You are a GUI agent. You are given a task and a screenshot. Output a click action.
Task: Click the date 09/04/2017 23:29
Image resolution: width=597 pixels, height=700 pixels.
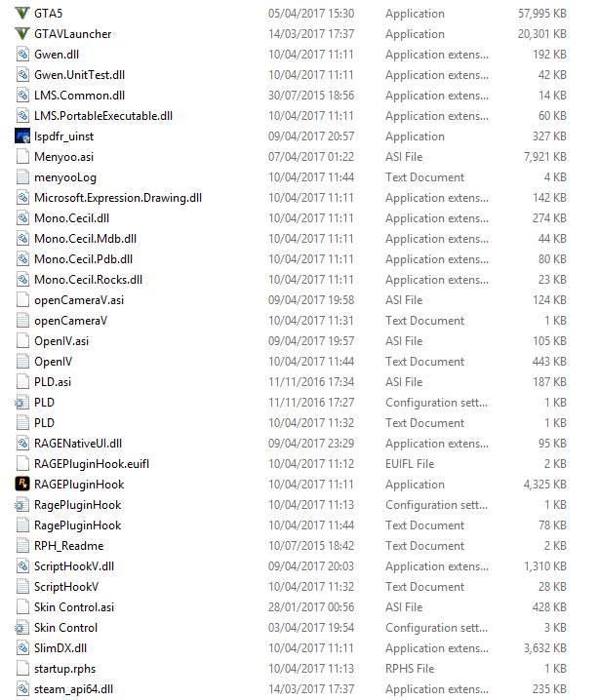tap(311, 444)
